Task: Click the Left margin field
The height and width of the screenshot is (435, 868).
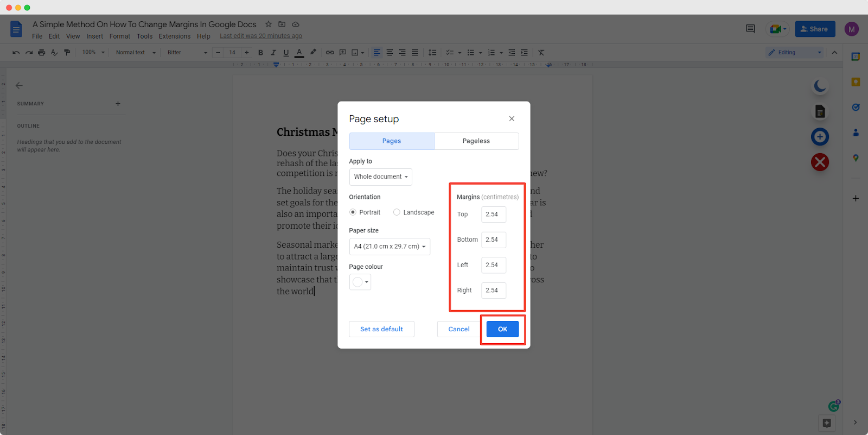Action: pyautogui.click(x=494, y=265)
